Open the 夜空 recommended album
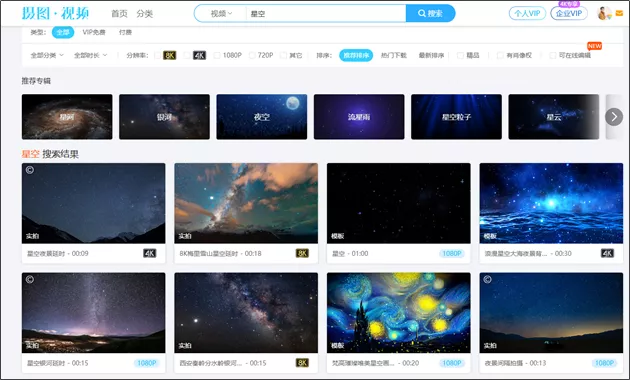Viewport: 630px width, 380px height. tap(262, 117)
